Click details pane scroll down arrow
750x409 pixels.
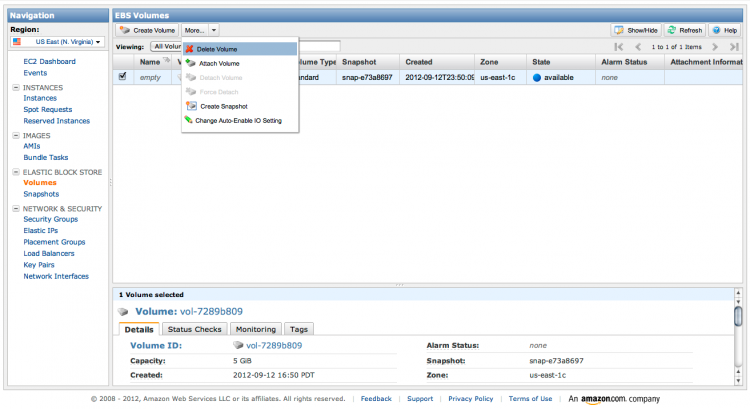738,381
